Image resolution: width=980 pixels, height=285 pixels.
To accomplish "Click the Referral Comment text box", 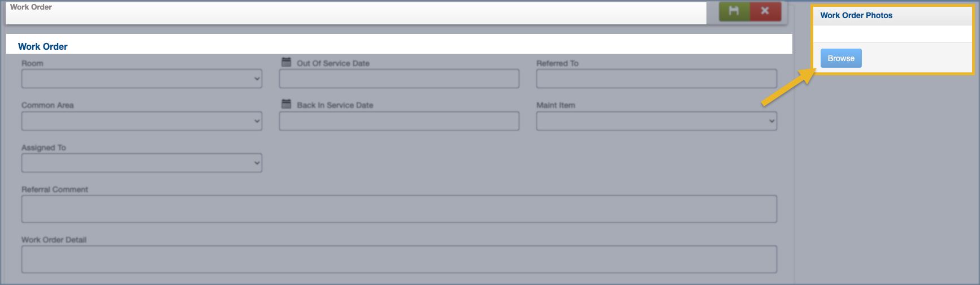I will (399, 209).
